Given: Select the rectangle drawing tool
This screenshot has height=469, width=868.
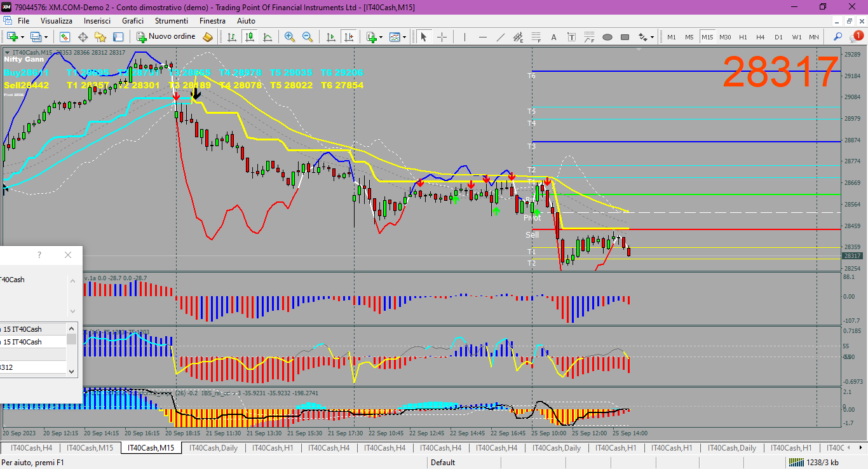Looking at the screenshot, I should coord(625,37).
